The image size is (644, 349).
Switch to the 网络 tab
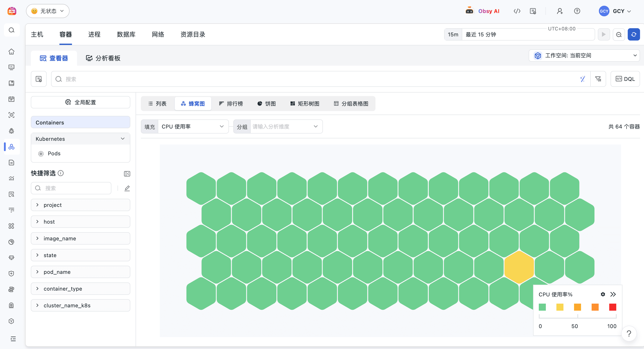tap(158, 35)
